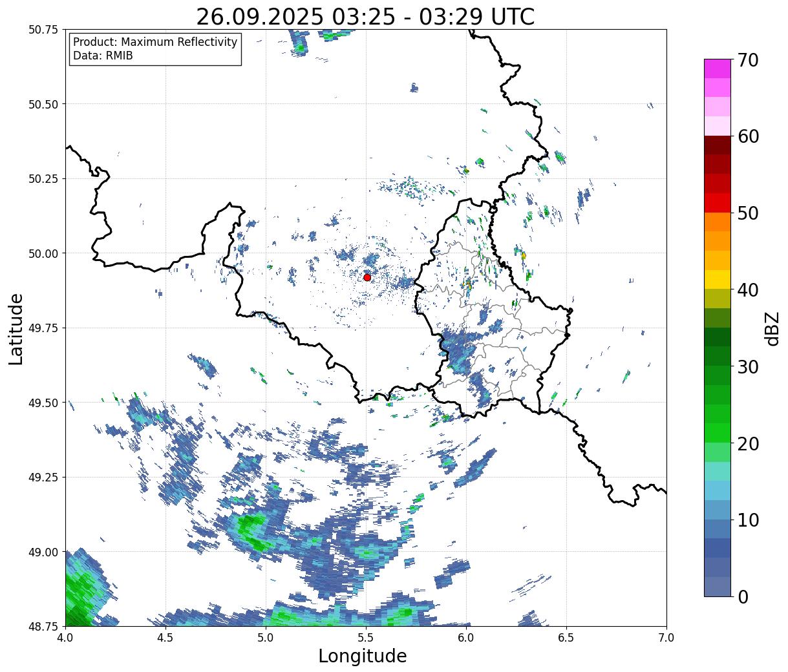Screen dimensions: 788x672
Task: Click the 7.0 longitude tick label
Action: pos(666,638)
